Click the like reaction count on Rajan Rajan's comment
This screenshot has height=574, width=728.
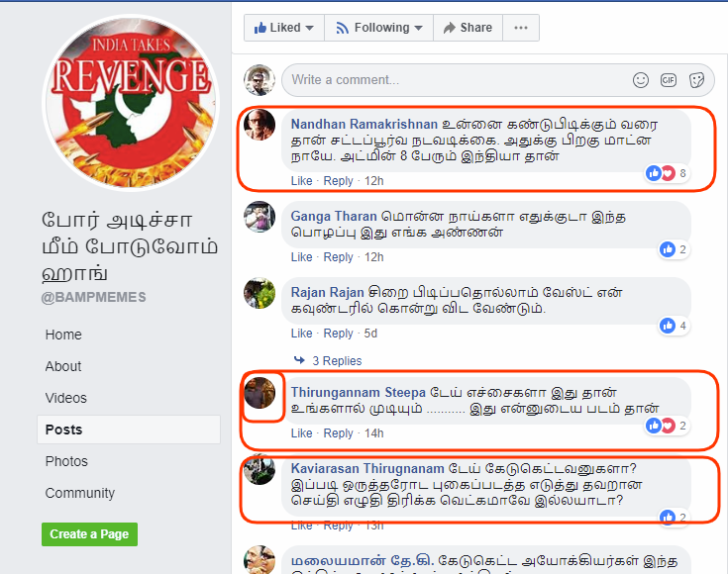tap(675, 326)
